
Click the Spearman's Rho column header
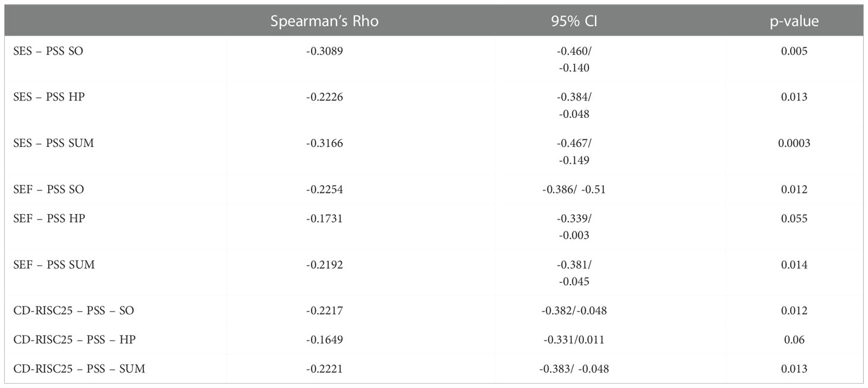tap(324, 21)
